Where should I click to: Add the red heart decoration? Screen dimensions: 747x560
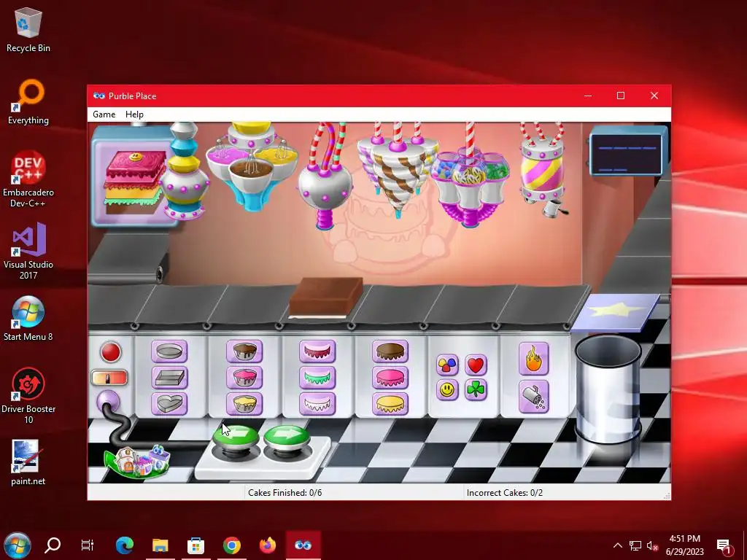(x=476, y=365)
